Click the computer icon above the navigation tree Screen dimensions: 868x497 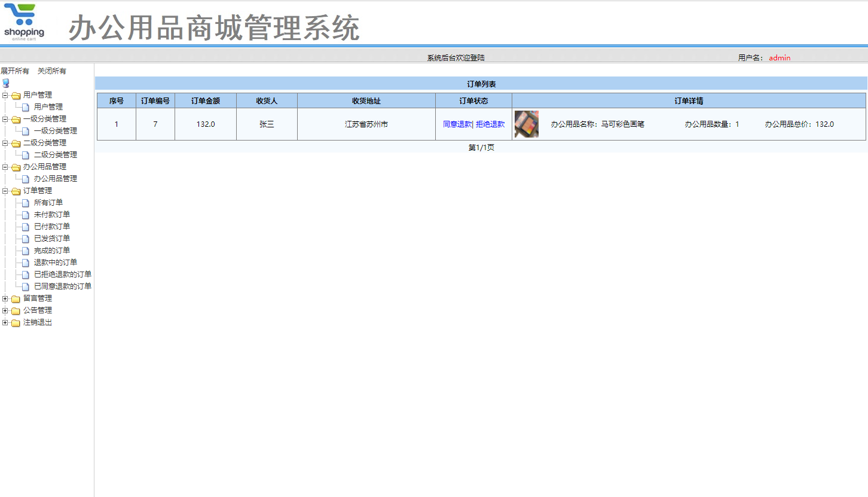coord(6,83)
